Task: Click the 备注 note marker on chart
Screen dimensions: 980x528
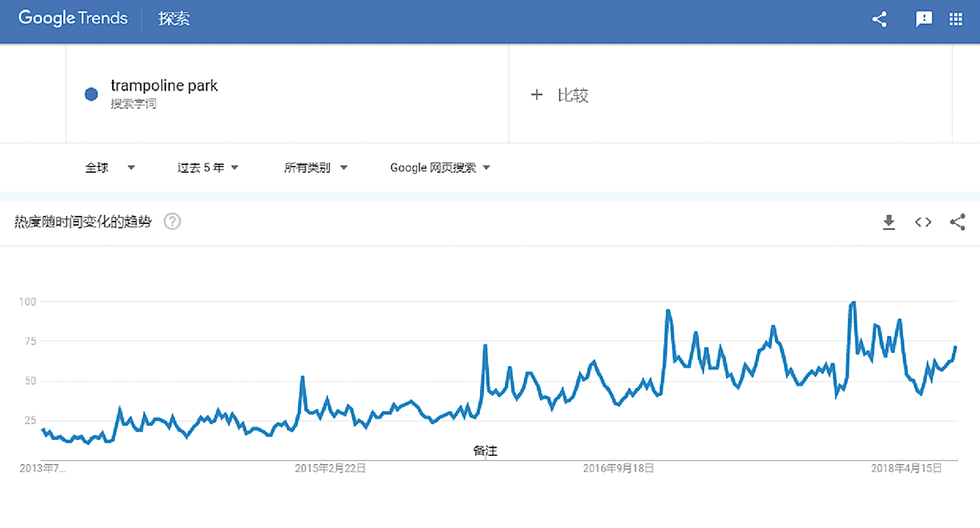Action: [x=485, y=451]
